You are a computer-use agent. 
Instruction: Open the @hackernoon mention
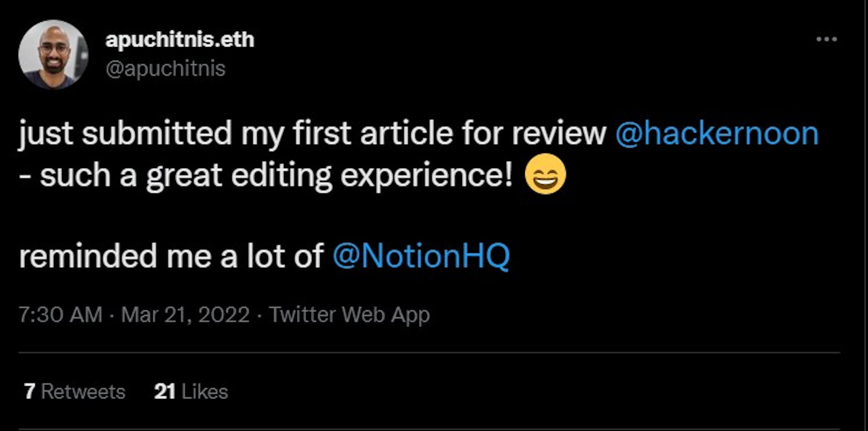[717, 134]
